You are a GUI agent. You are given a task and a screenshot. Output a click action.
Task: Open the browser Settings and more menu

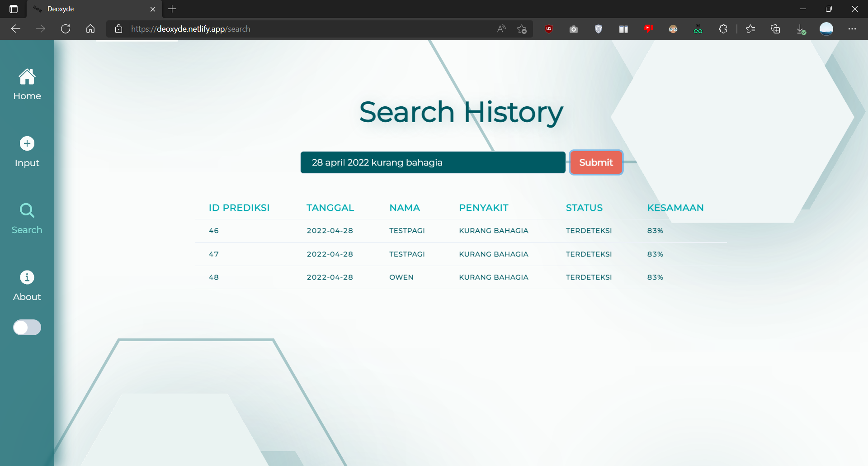coord(852,29)
